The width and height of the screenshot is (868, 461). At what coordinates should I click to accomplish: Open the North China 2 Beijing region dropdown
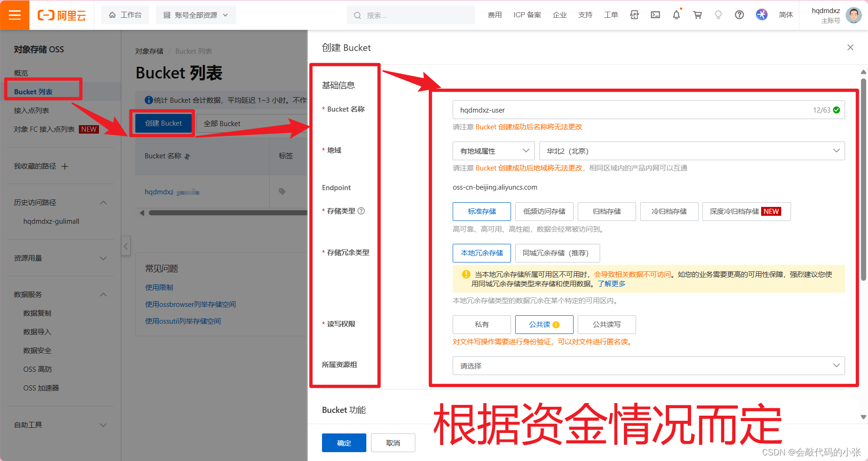pyautogui.click(x=692, y=151)
